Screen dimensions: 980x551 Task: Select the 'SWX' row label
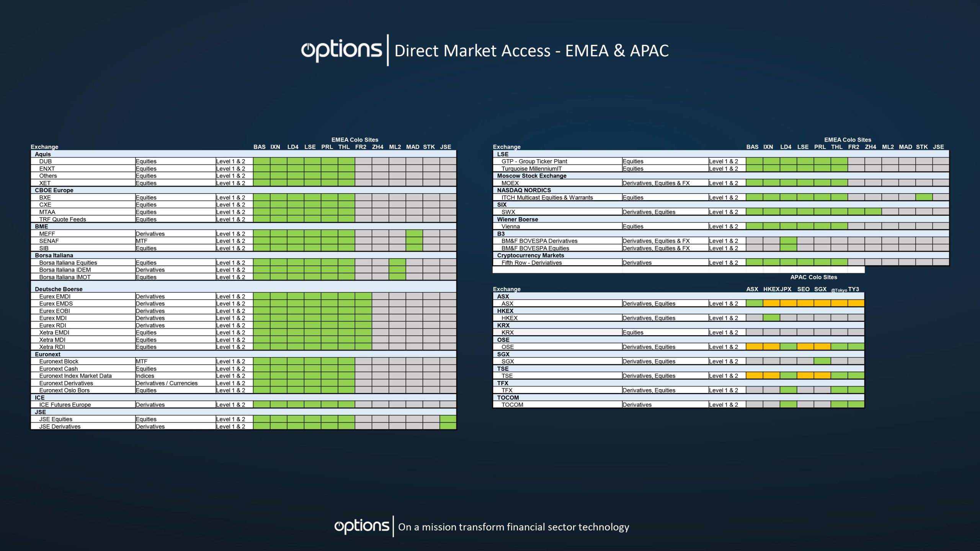click(508, 212)
